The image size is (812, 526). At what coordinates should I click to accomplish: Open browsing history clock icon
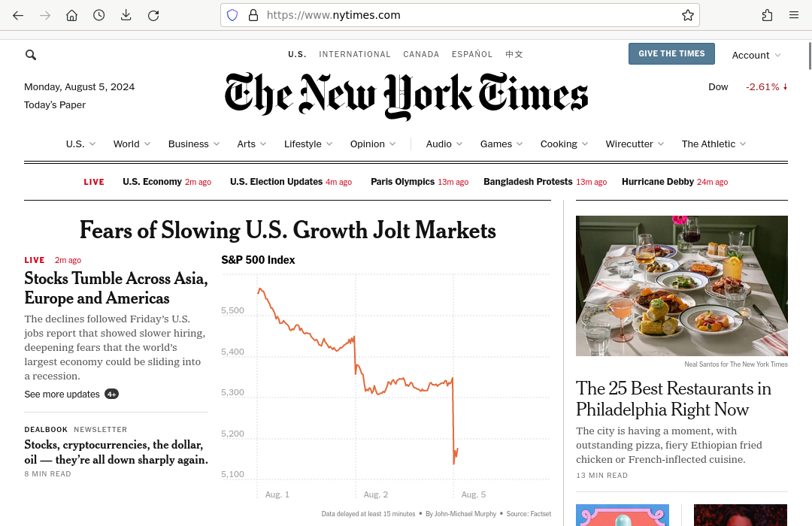click(98, 15)
